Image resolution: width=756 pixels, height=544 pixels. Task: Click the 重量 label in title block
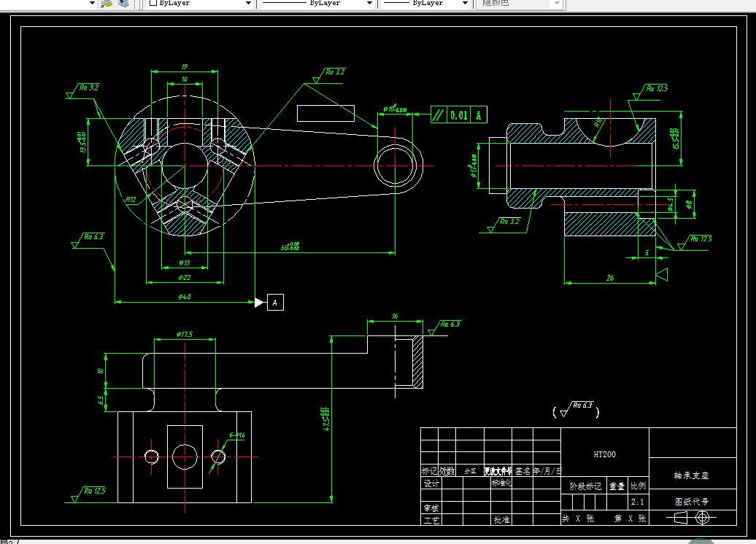point(617,486)
